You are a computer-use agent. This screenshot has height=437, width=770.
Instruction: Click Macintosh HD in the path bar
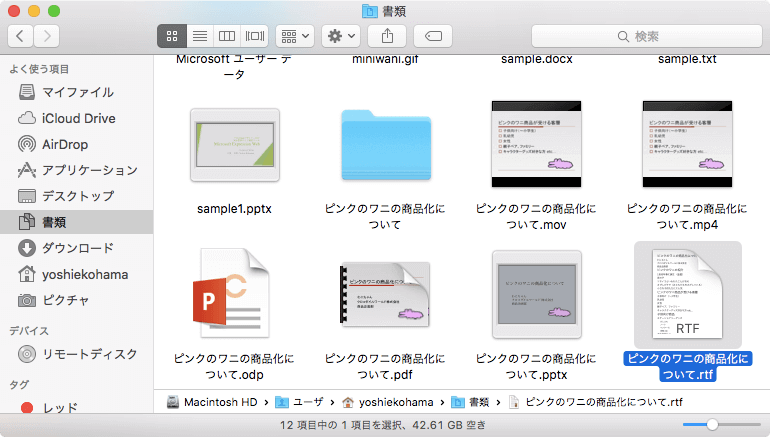click(x=212, y=402)
